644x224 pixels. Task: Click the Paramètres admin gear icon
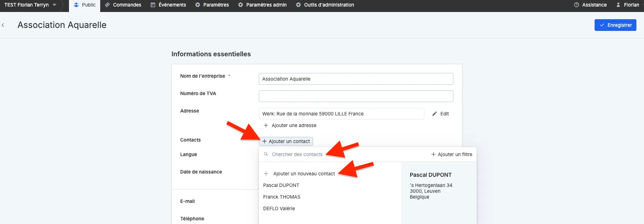point(240,5)
